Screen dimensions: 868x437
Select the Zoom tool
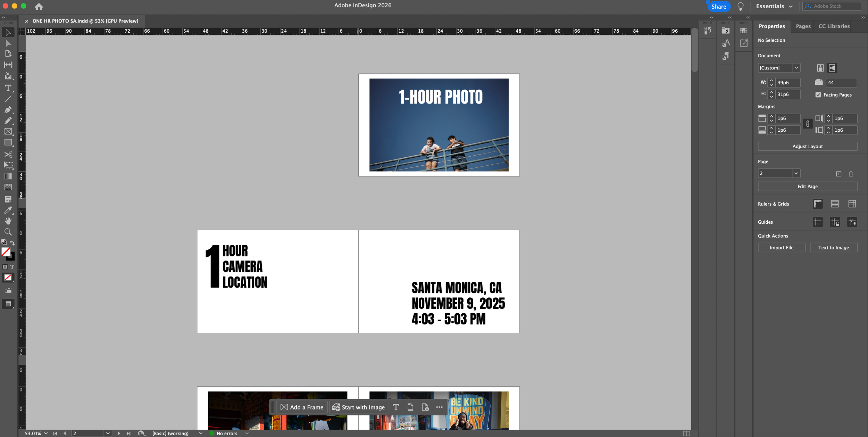[x=8, y=232]
